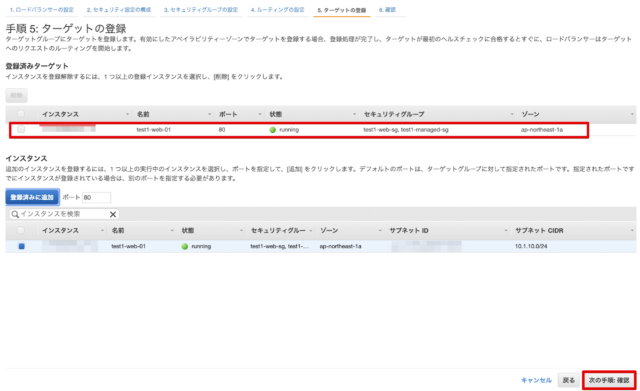Click subnet CIDR 10.1.10.0/24 cell

[531, 247]
